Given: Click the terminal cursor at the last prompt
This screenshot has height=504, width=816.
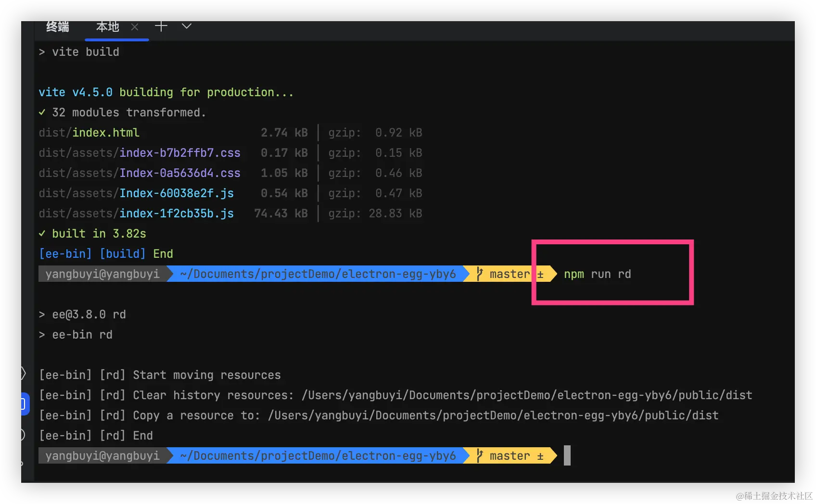Looking at the screenshot, I should (x=567, y=455).
